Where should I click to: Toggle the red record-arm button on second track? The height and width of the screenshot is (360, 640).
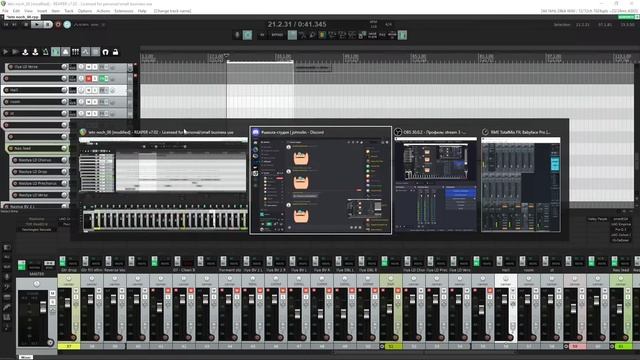point(89,78)
